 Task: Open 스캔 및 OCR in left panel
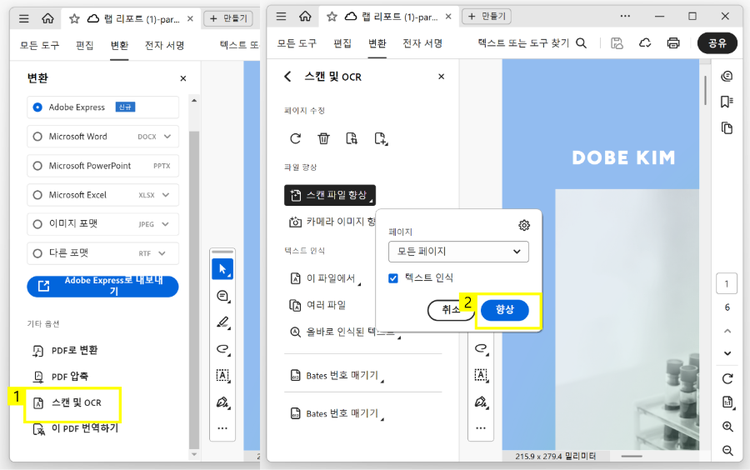pyautogui.click(x=67, y=403)
